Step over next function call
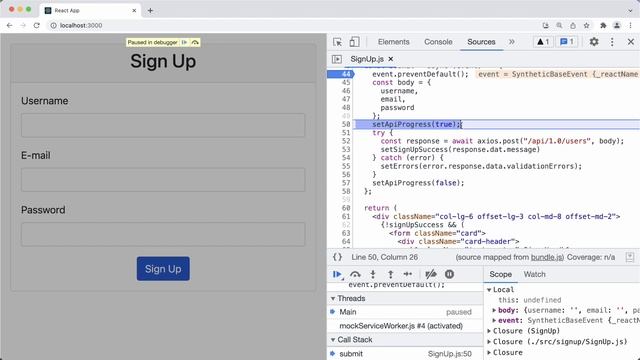This screenshot has height=360, width=640. [355, 274]
